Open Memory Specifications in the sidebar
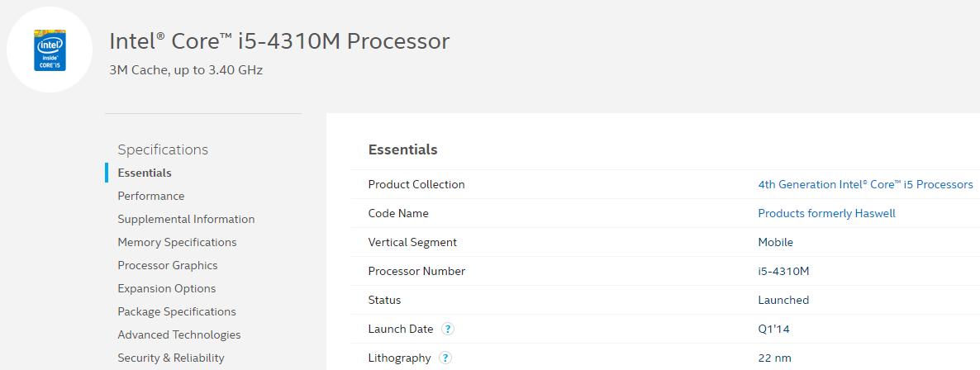 point(177,242)
